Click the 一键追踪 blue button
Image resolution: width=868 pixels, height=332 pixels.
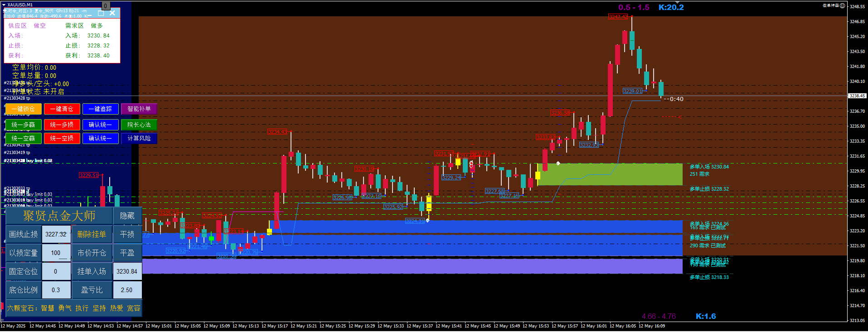[100, 109]
